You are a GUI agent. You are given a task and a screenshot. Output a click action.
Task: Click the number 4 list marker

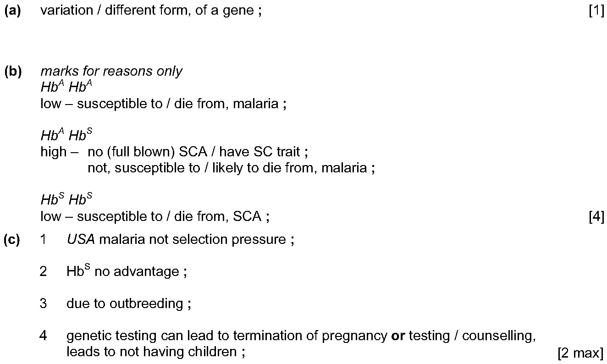click(x=44, y=336)
